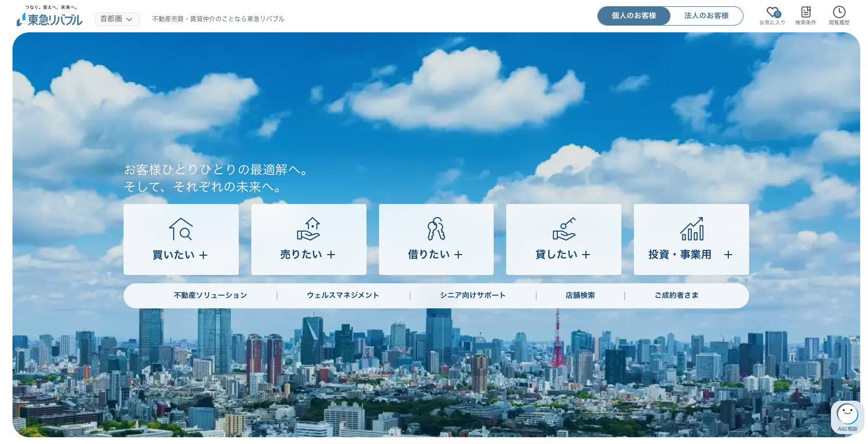Open 不動産ソリューション menu item

tap(210, 295)
